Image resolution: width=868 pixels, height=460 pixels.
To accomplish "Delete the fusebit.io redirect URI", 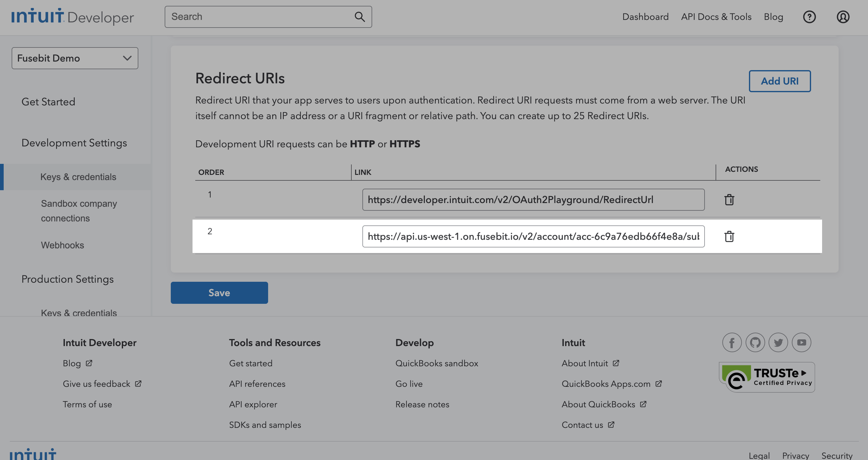I will click(729, 236).
